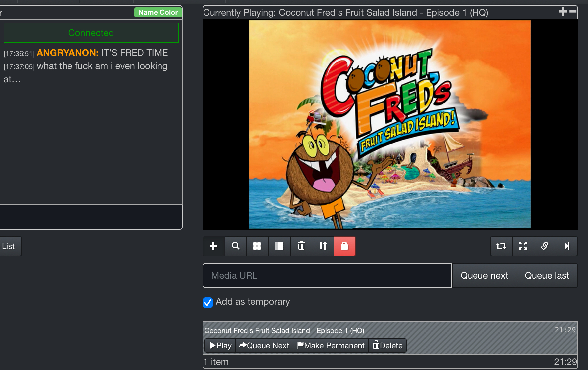Click the Currently Playing title text
Screen dimensions: 588x370
coord(345,13)
